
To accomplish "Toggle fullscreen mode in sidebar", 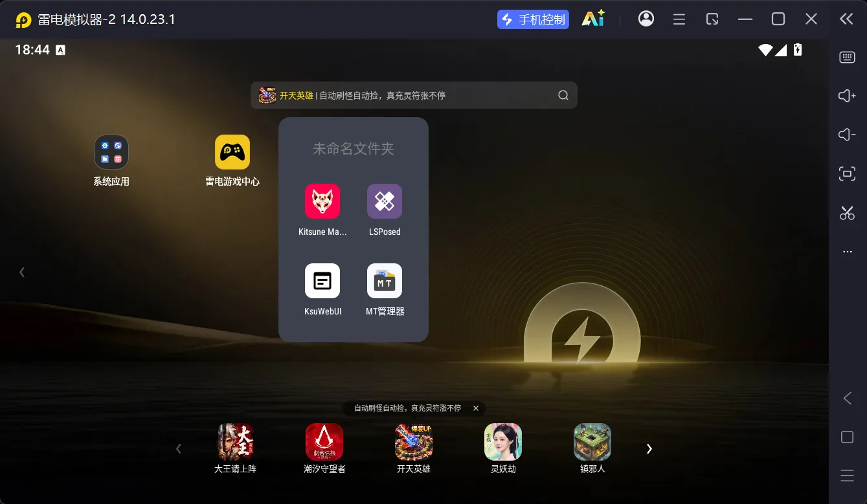I will (847, 173).
